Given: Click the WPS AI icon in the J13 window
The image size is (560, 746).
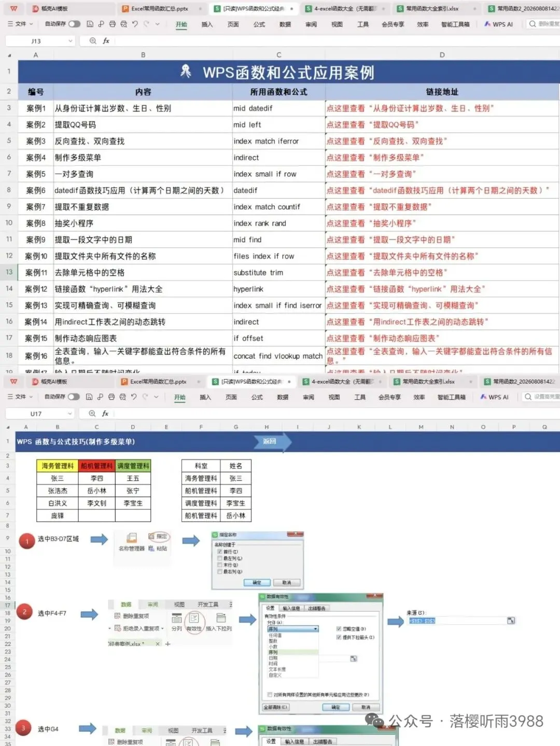Looking at the screenshot, I should [x=487, y=24].
